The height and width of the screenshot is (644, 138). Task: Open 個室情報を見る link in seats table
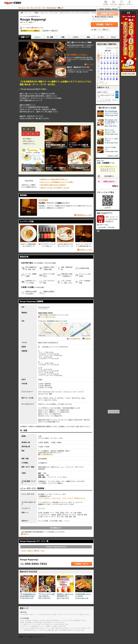tap(46, 454)
